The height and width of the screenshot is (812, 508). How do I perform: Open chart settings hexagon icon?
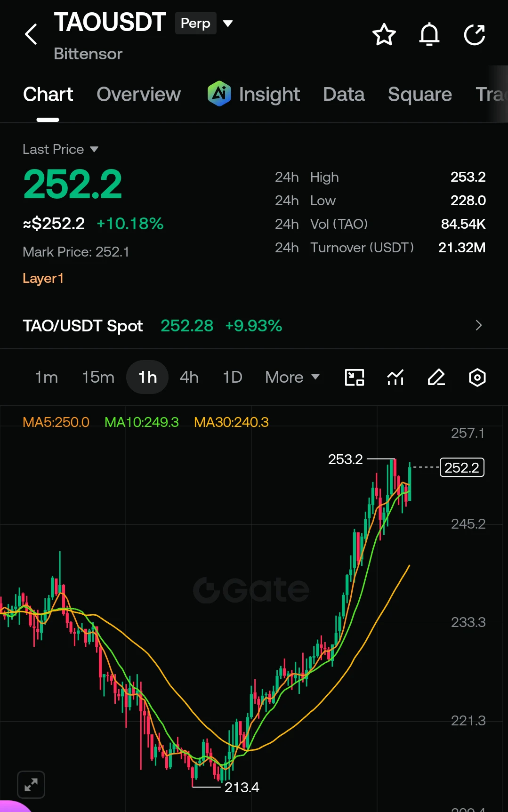[x=477, y=377]
